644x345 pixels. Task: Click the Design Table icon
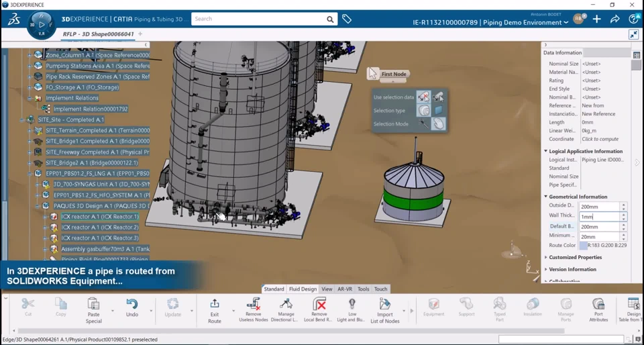click(634, 304)
